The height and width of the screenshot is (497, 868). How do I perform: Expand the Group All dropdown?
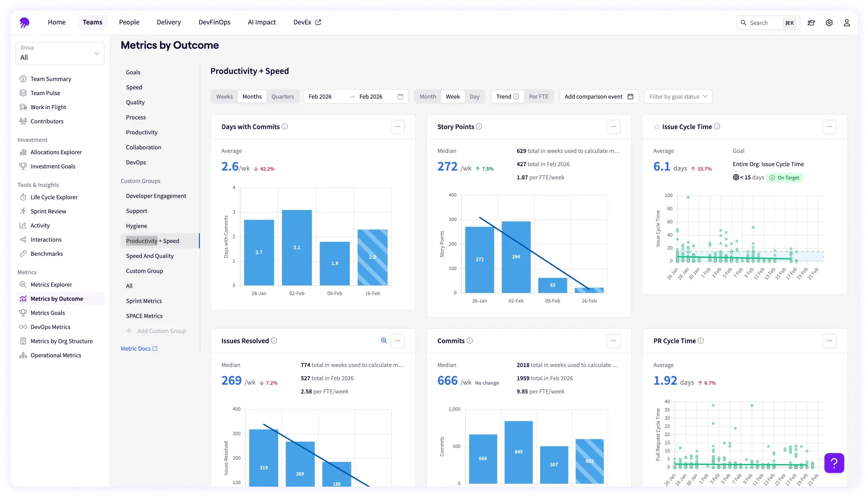click(x=60, y=53)
